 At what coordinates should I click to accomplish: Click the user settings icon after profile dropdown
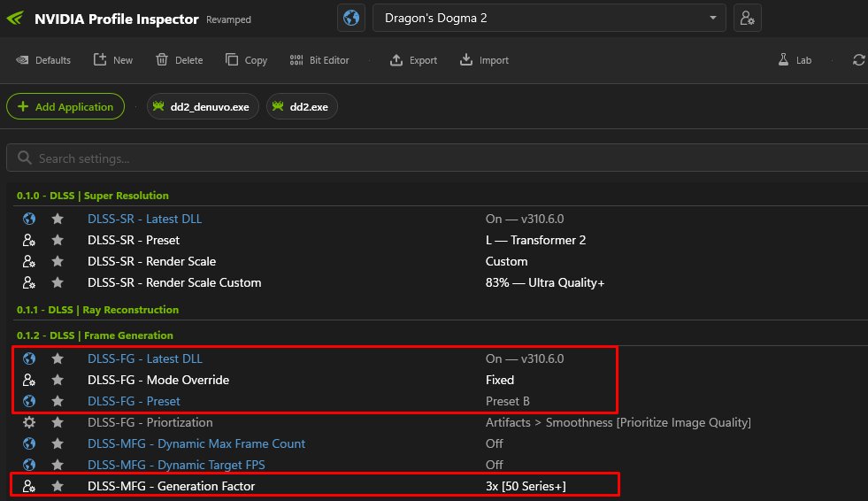[748, 18]
